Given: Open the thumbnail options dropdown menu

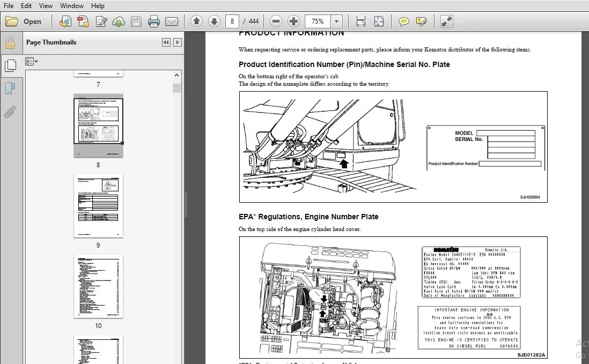Looking at the screenshot, I should point(32,62).
